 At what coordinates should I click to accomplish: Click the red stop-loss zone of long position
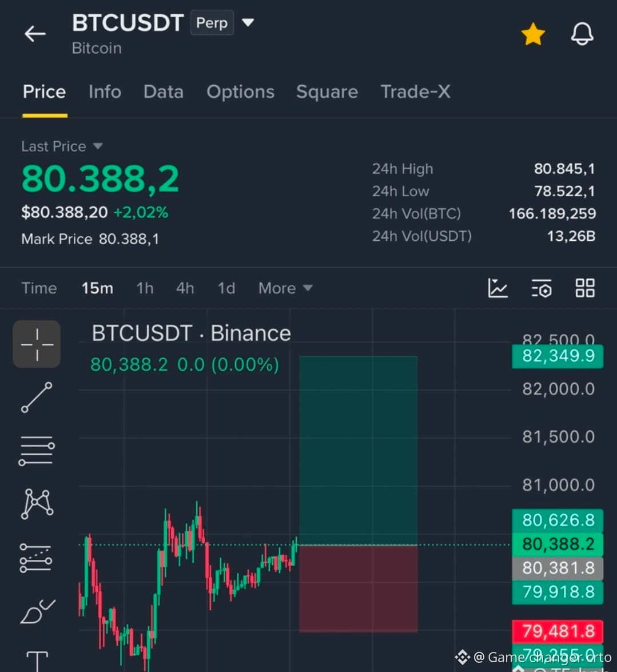tap(358, 589)
